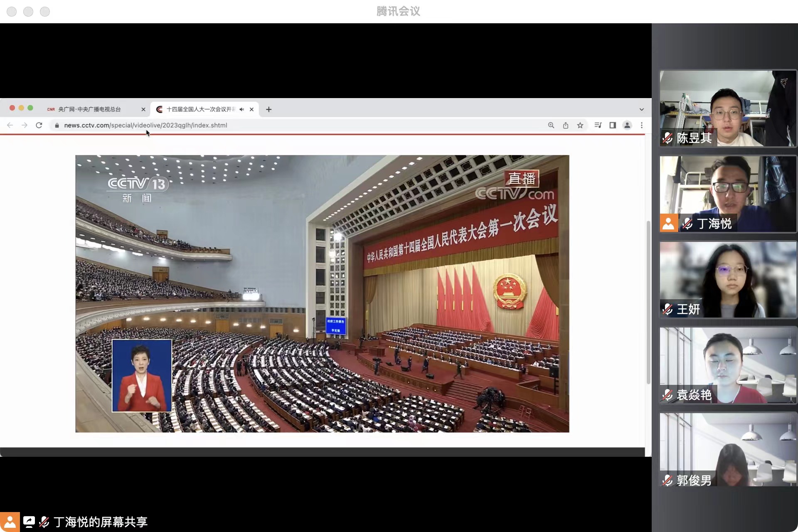
Task: Click muted mic icon in bottom sharing bar
Action: click(x=44, y=522)
